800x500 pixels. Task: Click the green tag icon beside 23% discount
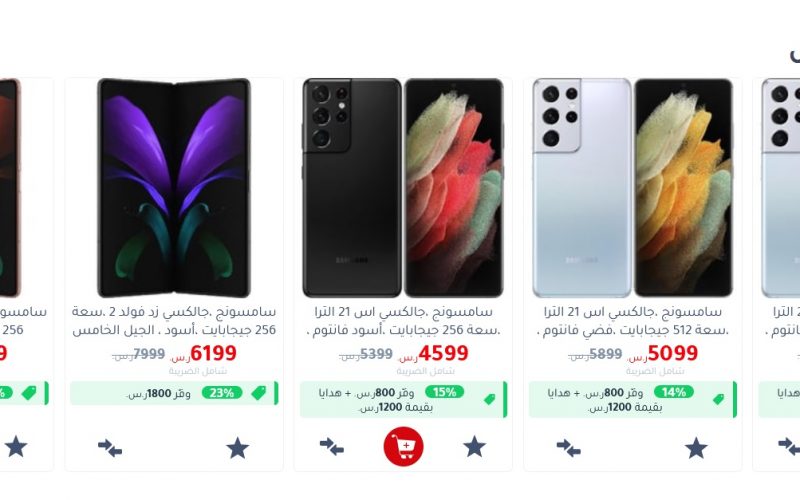[x=259, y=393]
